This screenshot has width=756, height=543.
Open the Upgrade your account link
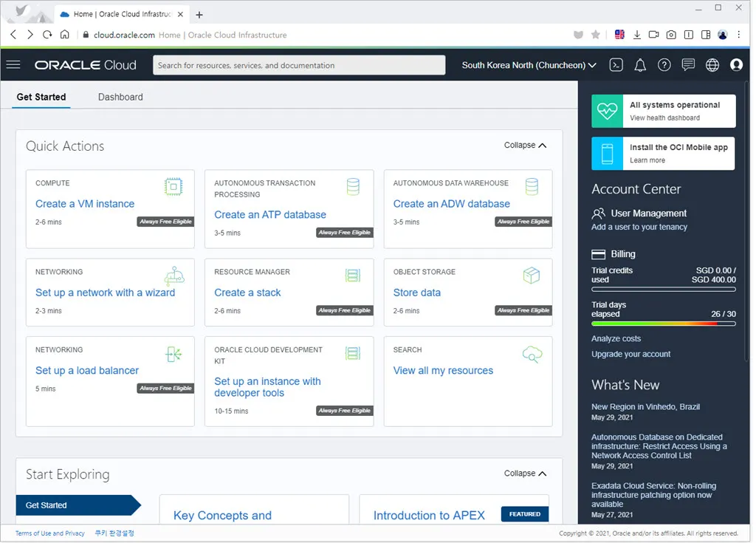[630, 354]
